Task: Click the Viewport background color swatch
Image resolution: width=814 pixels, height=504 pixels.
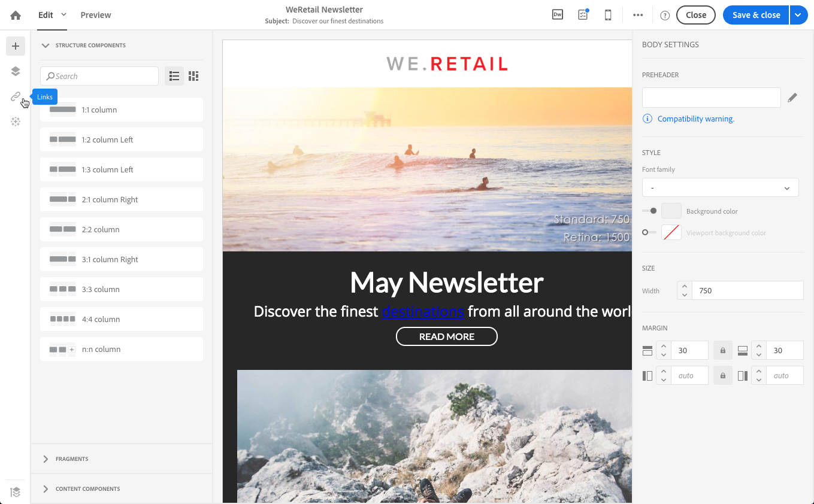Action: point(671,232)
